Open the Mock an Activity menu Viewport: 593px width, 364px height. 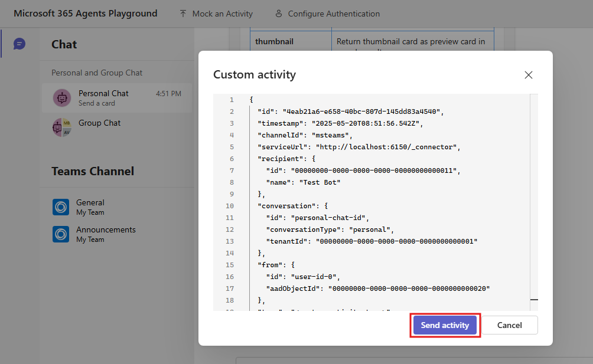point(216,14)
